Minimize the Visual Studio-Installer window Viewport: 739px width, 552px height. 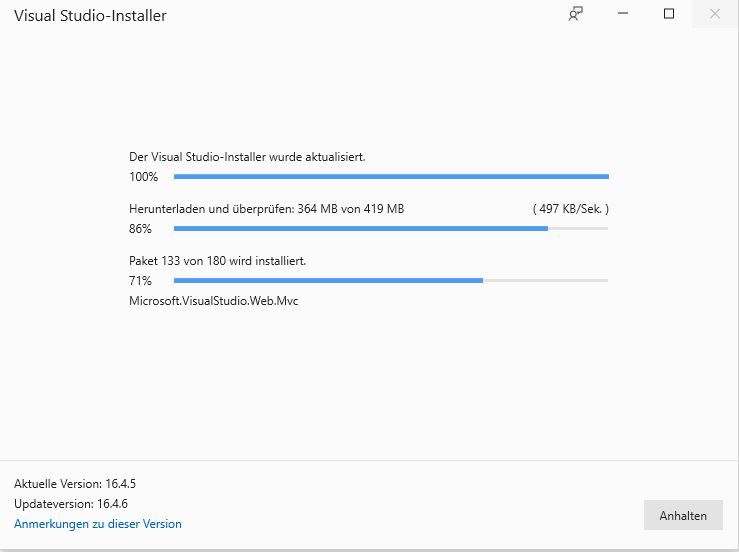[622, 14]
